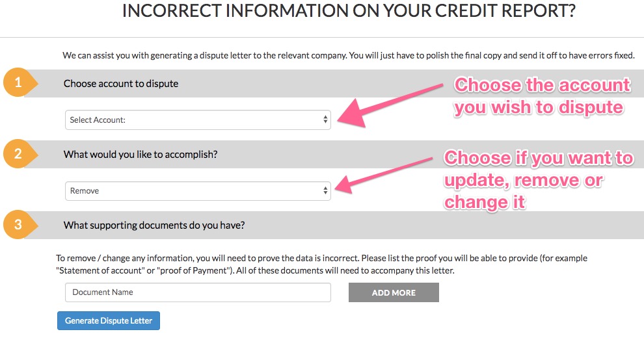Click the orange step 3 badge
Viewport: 644px width, 347px height.
[x=18, y=225]
